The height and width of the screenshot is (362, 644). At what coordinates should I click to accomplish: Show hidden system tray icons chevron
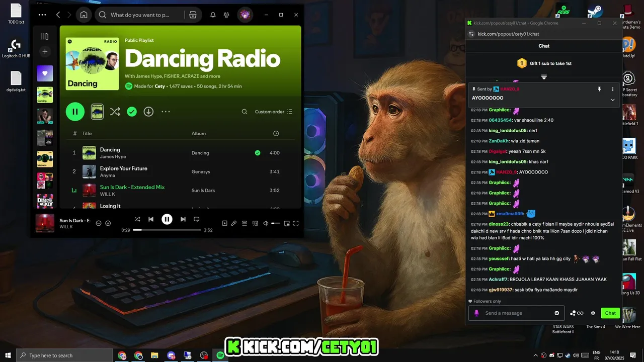tap(535, 355)
